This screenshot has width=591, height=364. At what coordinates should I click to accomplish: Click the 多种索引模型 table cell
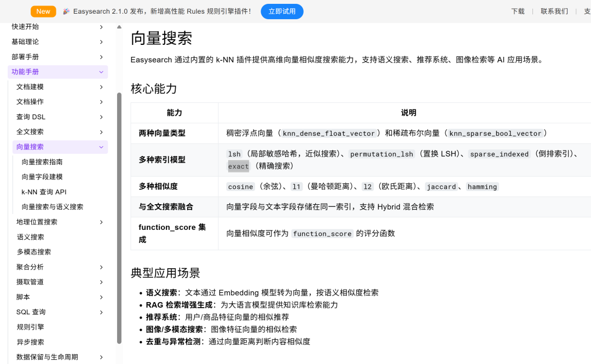(x=175, y=160)
